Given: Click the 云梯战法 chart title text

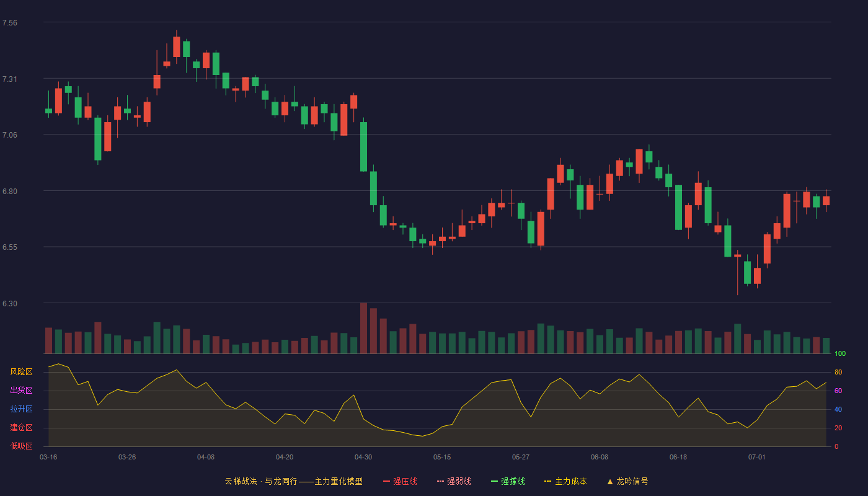Looking at the screenshot, I should coord(293,481).
